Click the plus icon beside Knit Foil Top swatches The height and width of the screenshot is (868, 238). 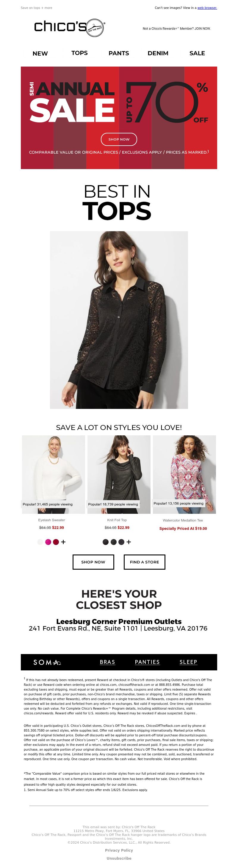(x=129, y=542)
